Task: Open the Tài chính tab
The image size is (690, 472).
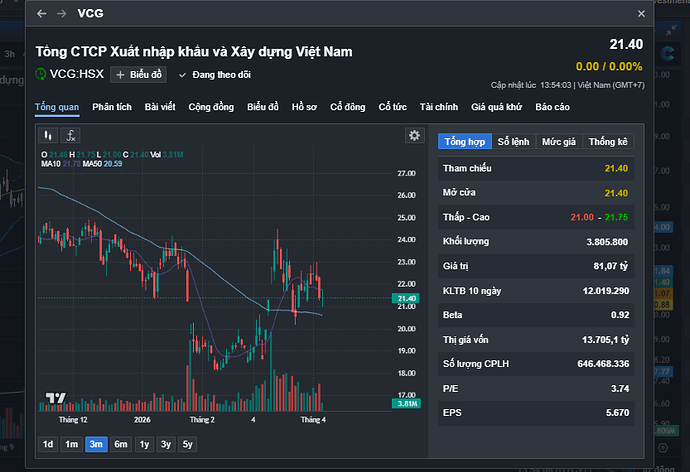Action: coord(439,107)
